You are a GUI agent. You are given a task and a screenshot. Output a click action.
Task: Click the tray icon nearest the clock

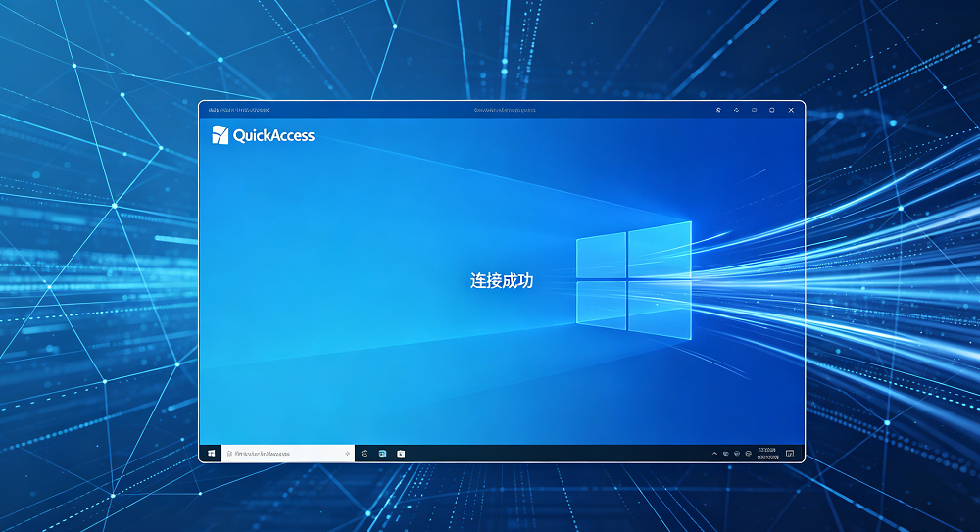748,454
